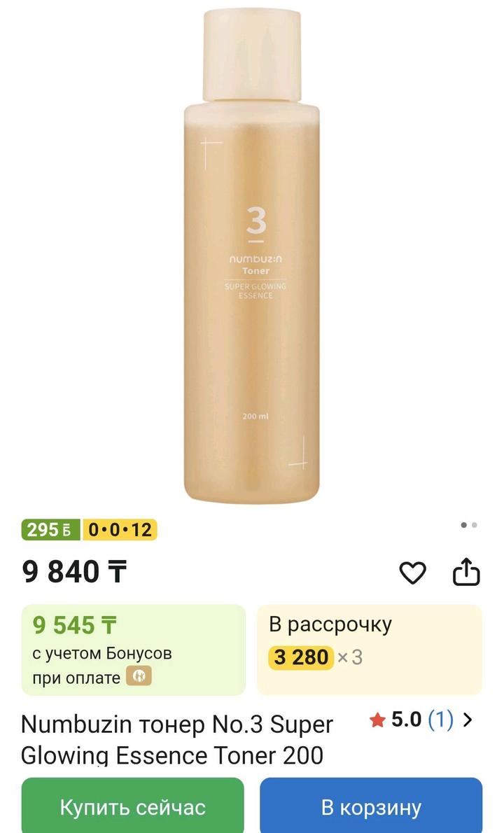
Task: Click the 'В корзину' button
Action: click(x=371, y=806)
